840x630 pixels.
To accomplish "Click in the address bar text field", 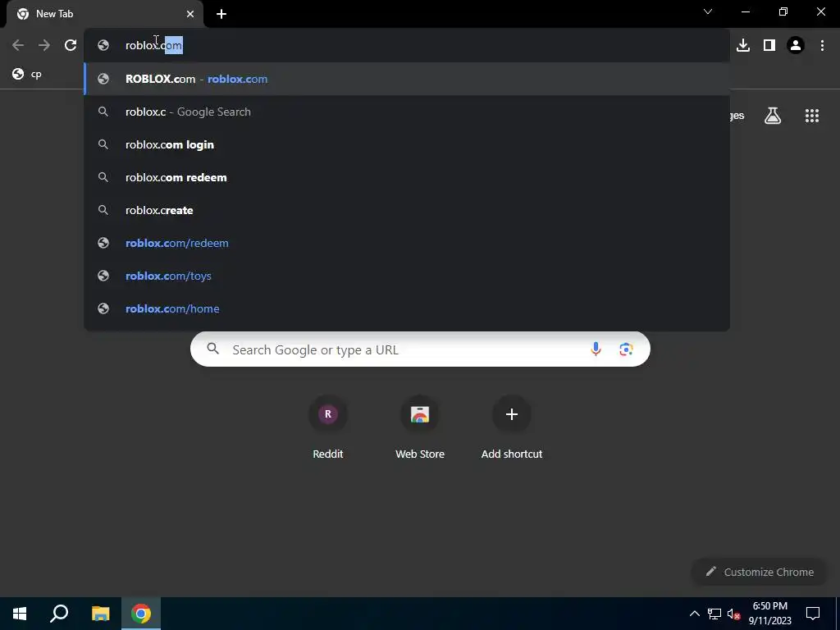I will pos(407,46).
